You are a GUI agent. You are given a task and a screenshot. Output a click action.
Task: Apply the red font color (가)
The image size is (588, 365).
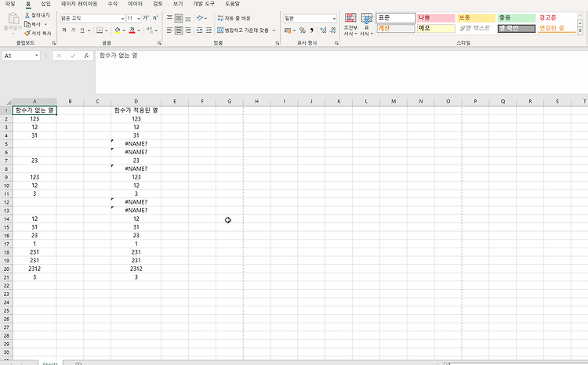tap(132, 31)
